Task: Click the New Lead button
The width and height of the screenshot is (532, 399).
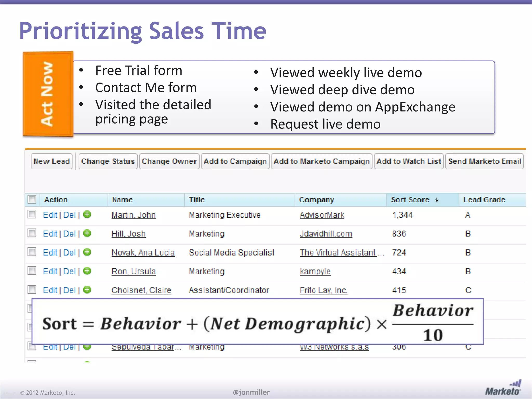Action: pos(52,161)
